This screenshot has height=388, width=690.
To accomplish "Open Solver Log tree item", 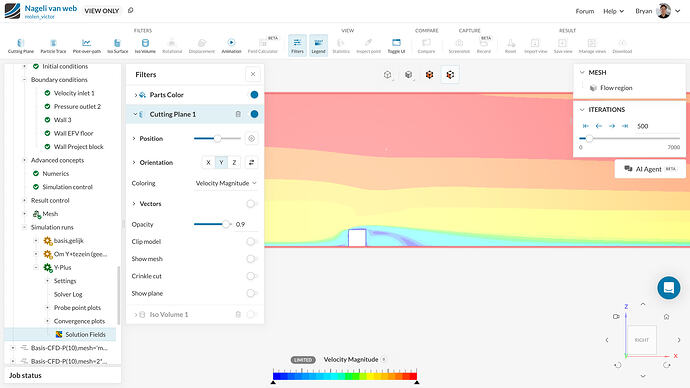I will coord(68,294).
